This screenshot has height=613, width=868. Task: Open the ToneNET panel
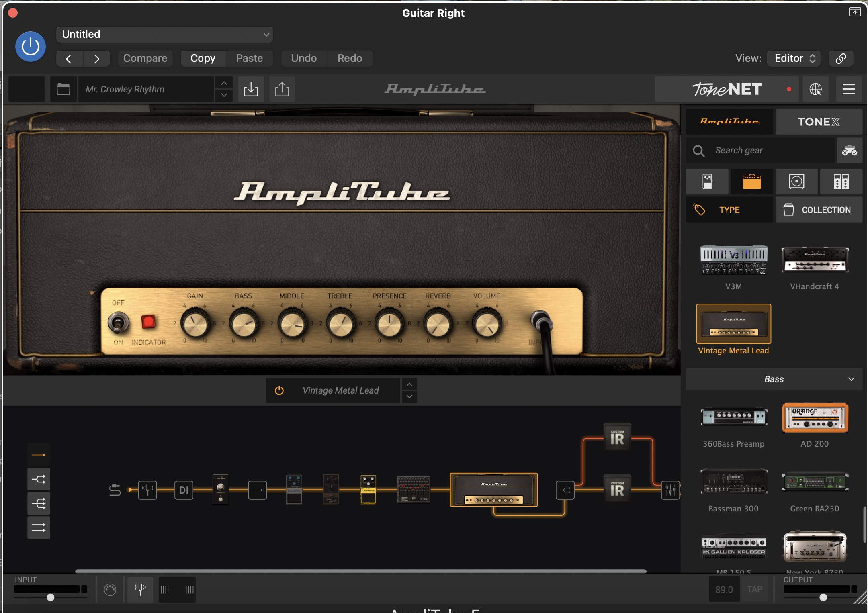pyautogui.click(x=727, y=89)
